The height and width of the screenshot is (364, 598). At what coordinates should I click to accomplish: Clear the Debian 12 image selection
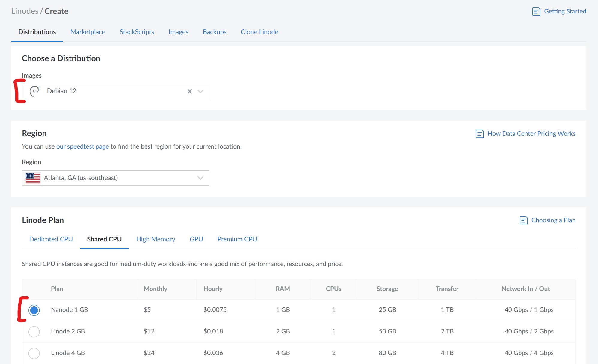click(x=190, y=91)
